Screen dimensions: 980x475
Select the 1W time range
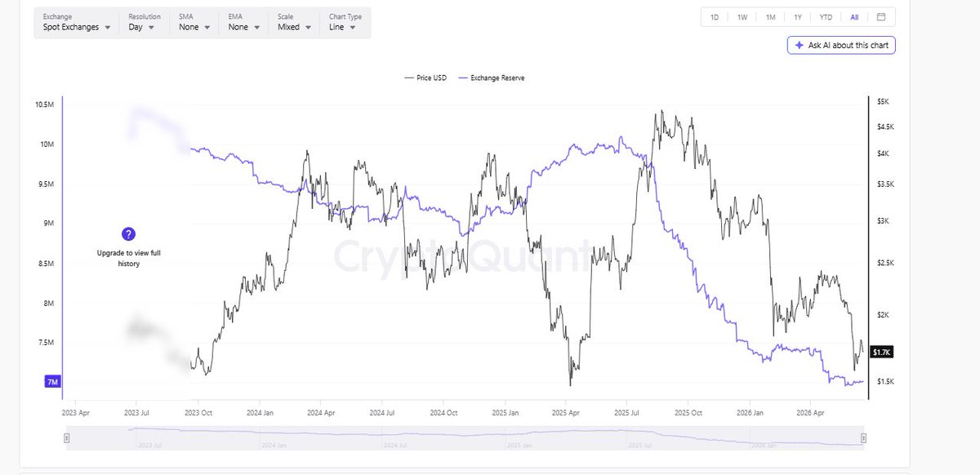[x=742, y=17]
